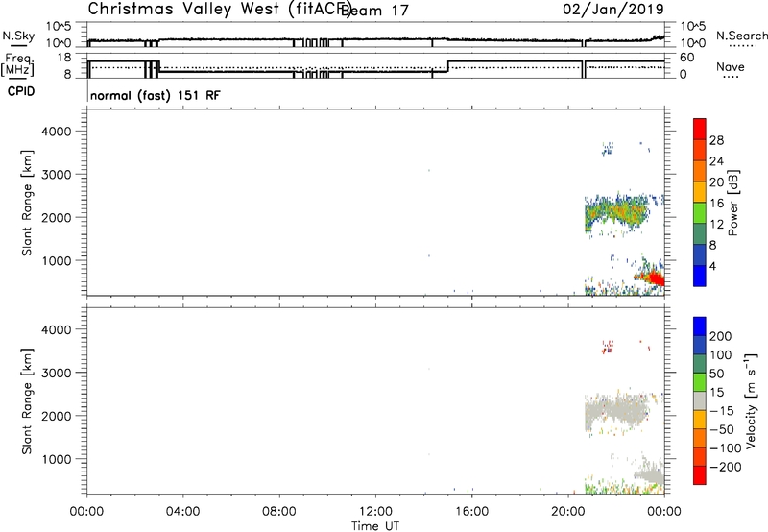Select the light green Power segment between 12 and 16
Screen dimensions: 768x532
[700, 213]
